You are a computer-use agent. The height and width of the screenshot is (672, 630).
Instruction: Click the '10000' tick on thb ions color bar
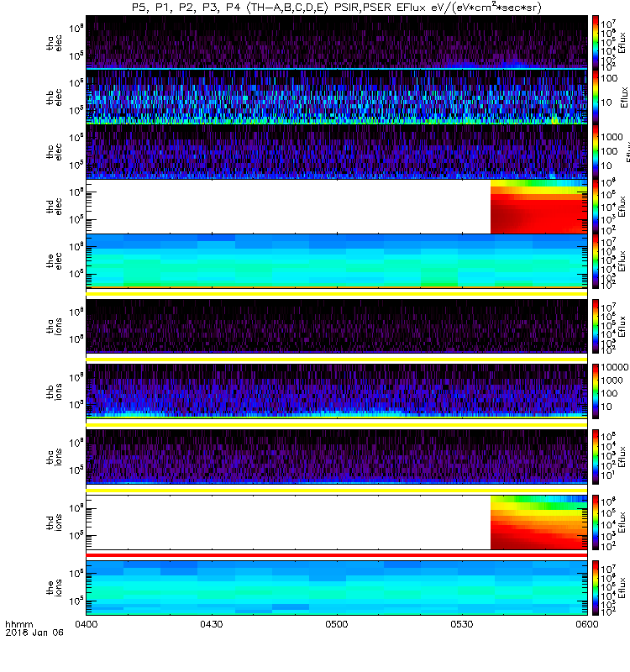615,367
